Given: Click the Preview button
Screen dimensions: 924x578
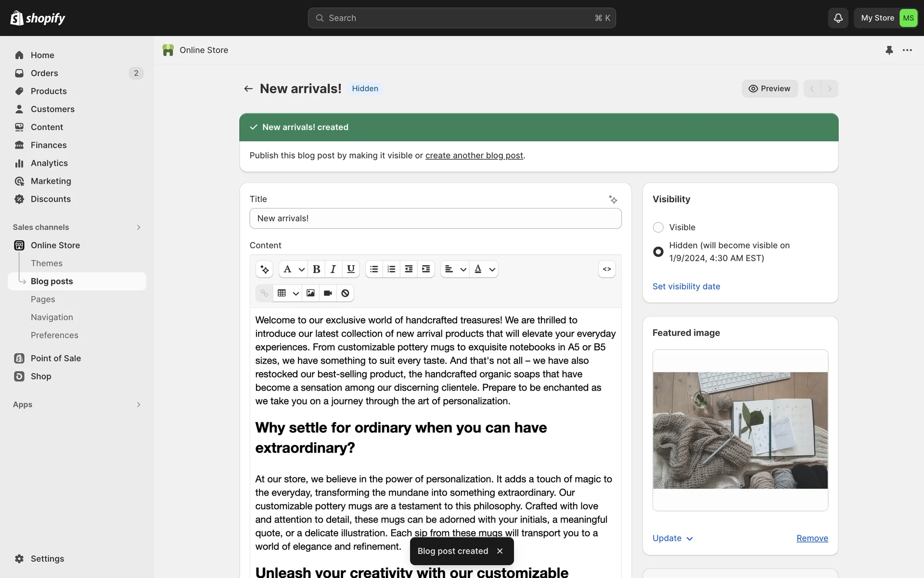Looking at the screenshot, I should tap(769, 89).
